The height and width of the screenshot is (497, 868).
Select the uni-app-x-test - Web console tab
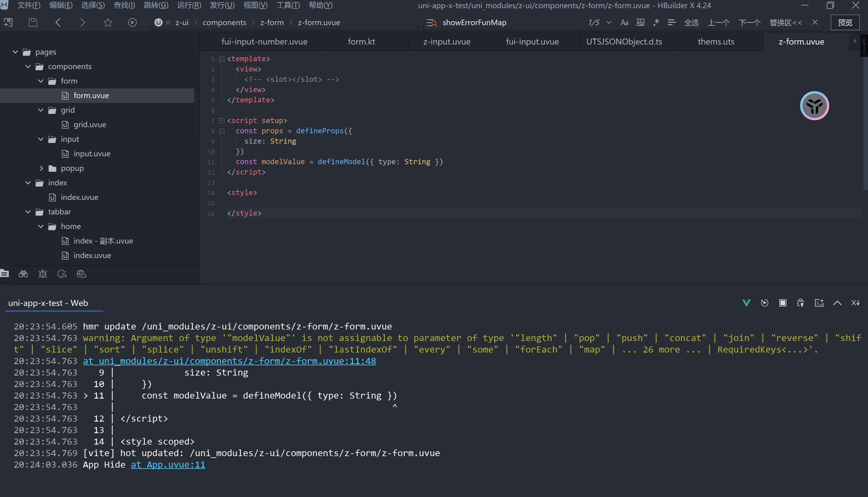pos(48,303)
